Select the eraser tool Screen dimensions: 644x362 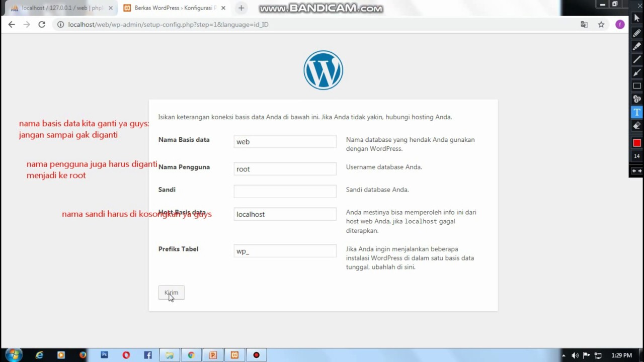pyautogui.click(x=637, y=125)
